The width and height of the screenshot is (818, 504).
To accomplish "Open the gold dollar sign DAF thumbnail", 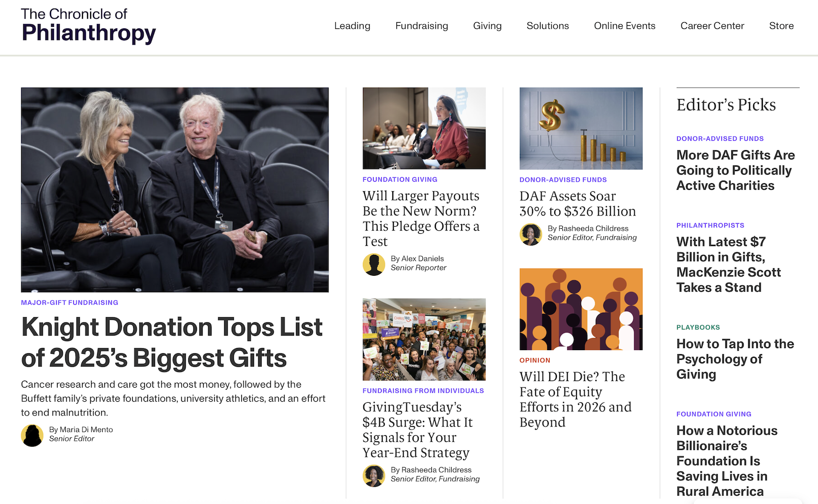I will pyautogui.click(x=581, y=129).
